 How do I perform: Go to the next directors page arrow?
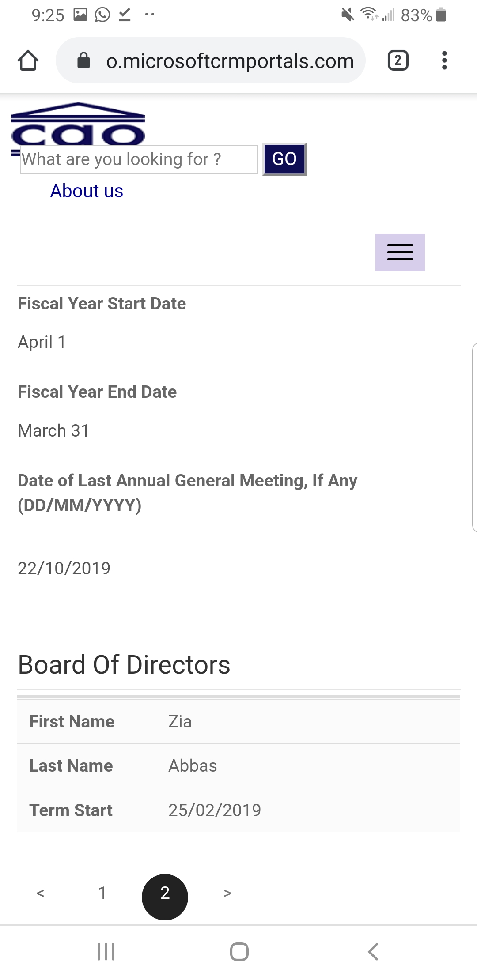tap(227, 893)
